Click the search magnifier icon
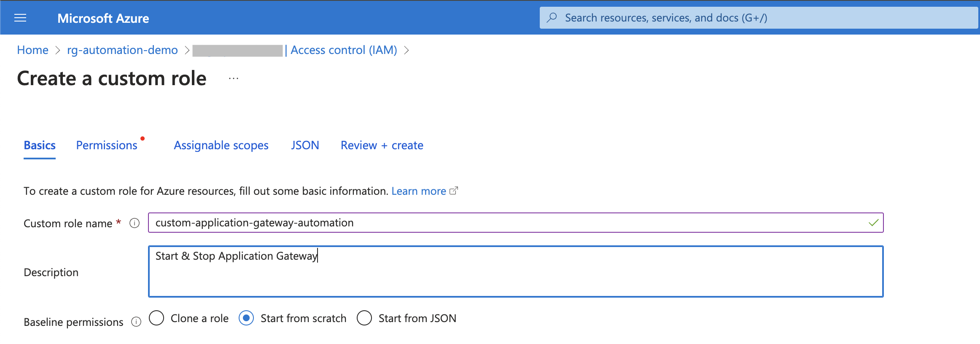The width and height of the screenshot is (980, 344). pyautogui.click(x=552, y=18)
